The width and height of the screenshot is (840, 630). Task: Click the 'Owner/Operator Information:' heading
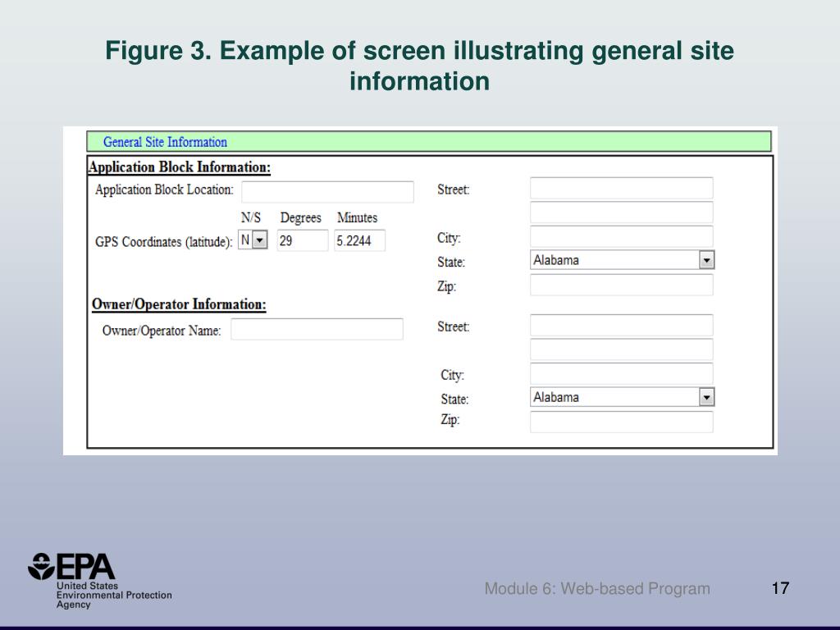[x=179, y=304]
